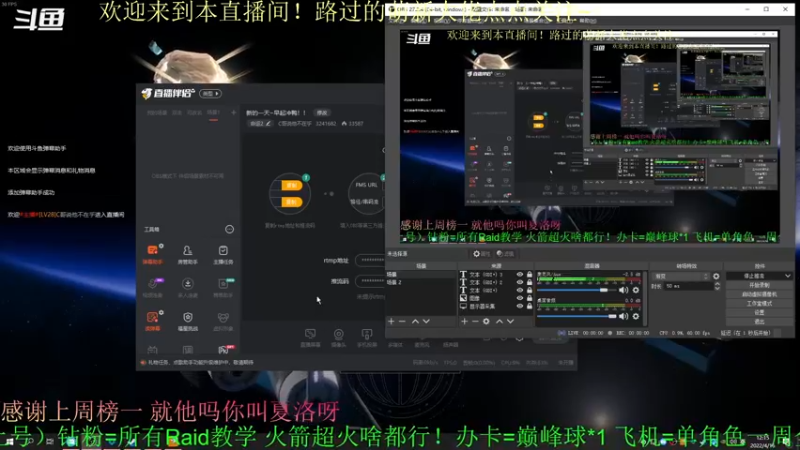The height and width of the screenshot is (450, 800).
Task: Open mic/aux audio settings gear in mixer
Action: tap(636, 290)
